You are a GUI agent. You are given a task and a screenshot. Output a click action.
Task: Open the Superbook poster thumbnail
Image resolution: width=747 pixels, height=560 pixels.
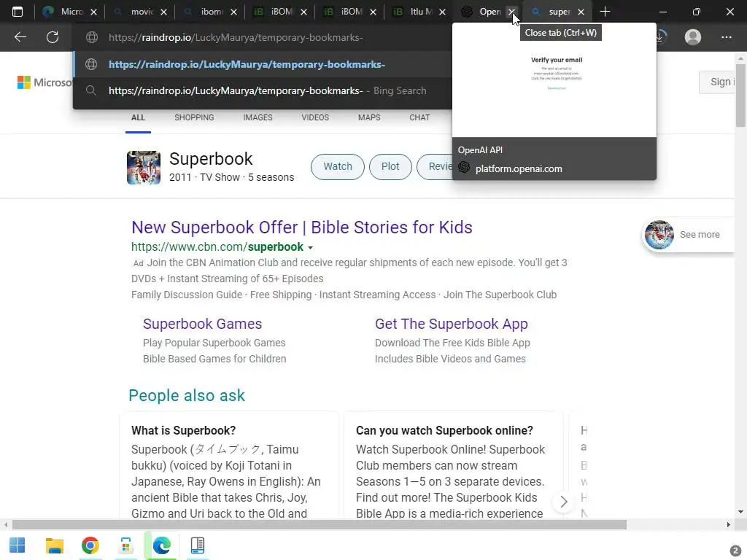pos(144,168)
